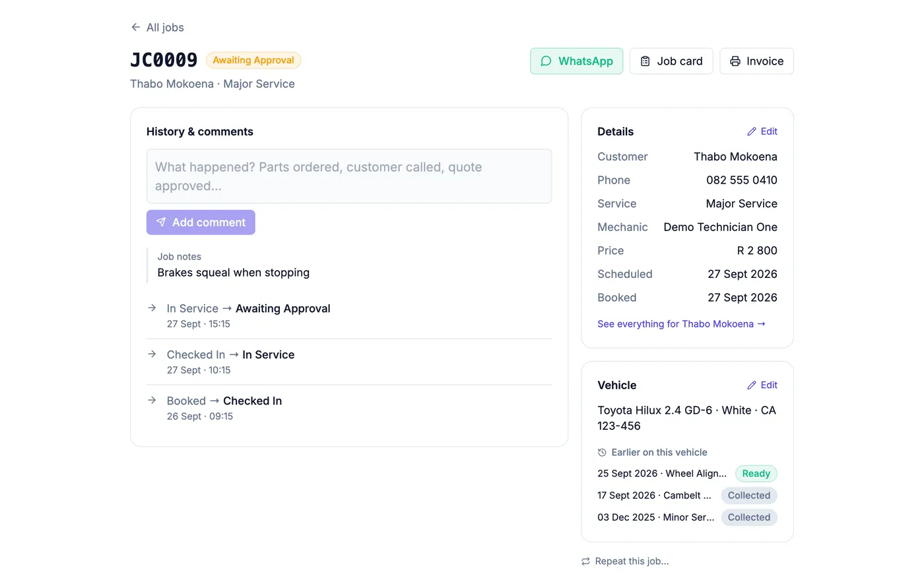Click the Add comment button
The height and width of the screenshot is (575, 924).
201,222
